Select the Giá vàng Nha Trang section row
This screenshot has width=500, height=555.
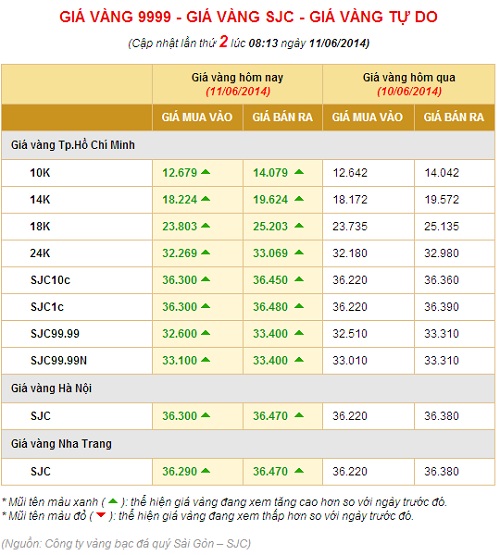[x=248, y=444]
